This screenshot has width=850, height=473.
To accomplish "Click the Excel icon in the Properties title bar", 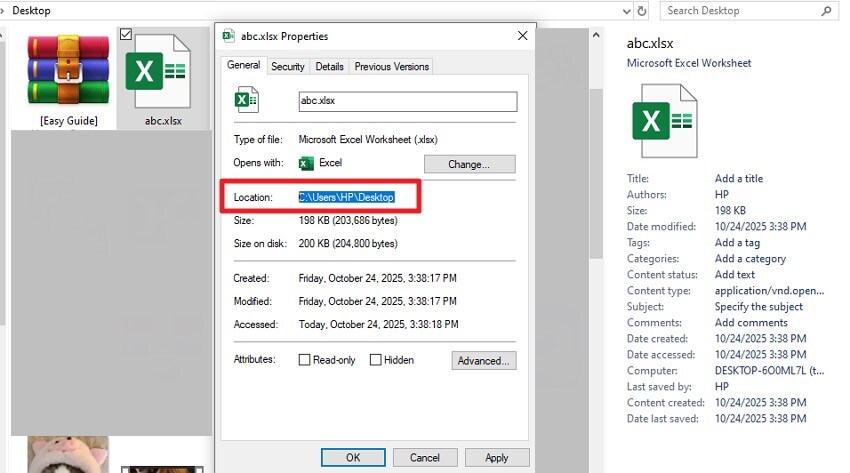I will [x=229, y=36].
